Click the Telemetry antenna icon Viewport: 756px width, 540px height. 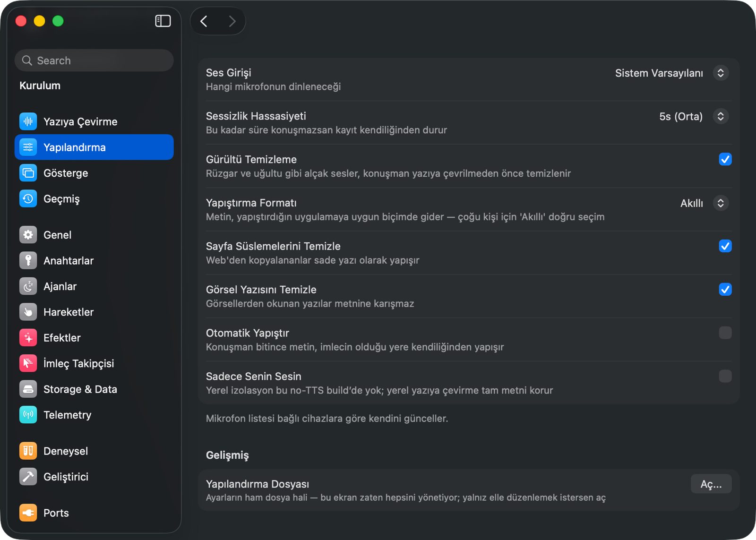click(28, 415)
